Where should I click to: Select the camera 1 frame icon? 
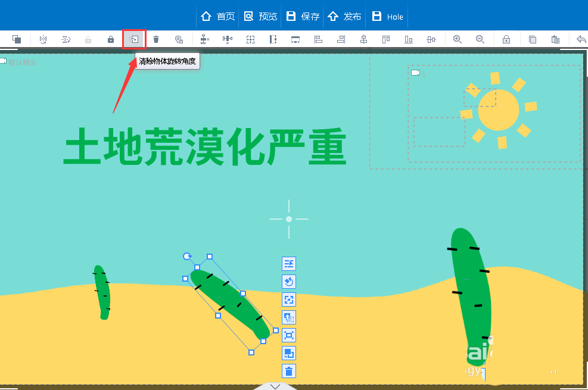tap(415, 73)
